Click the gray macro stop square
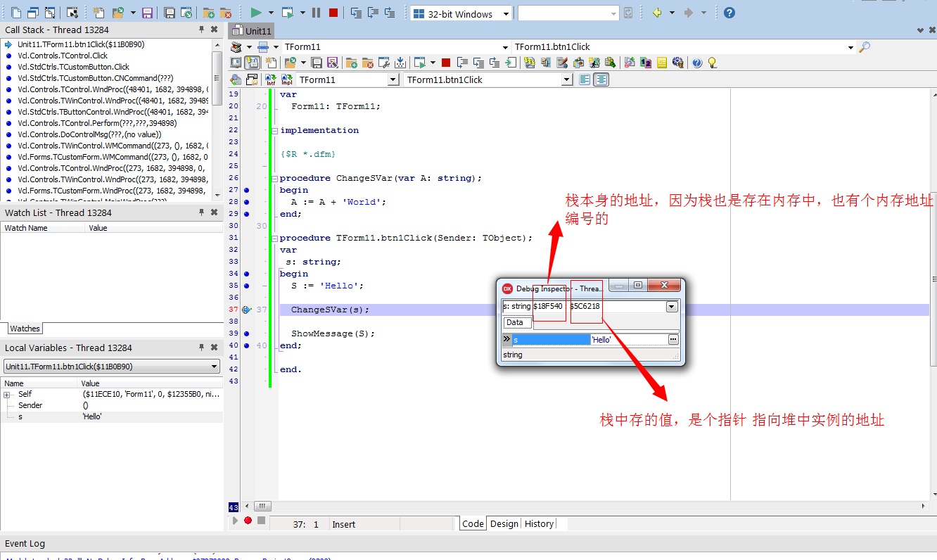This screenshot has height=560, width=937. 261,521
